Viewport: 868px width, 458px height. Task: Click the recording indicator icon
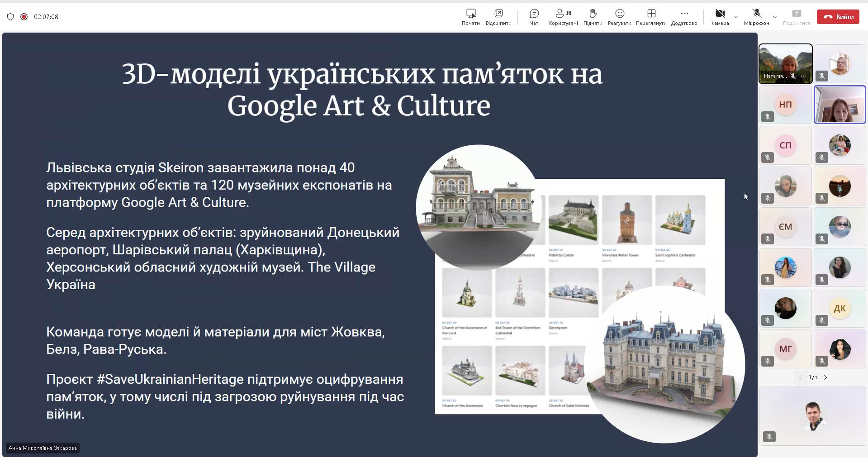coord(24,17)
